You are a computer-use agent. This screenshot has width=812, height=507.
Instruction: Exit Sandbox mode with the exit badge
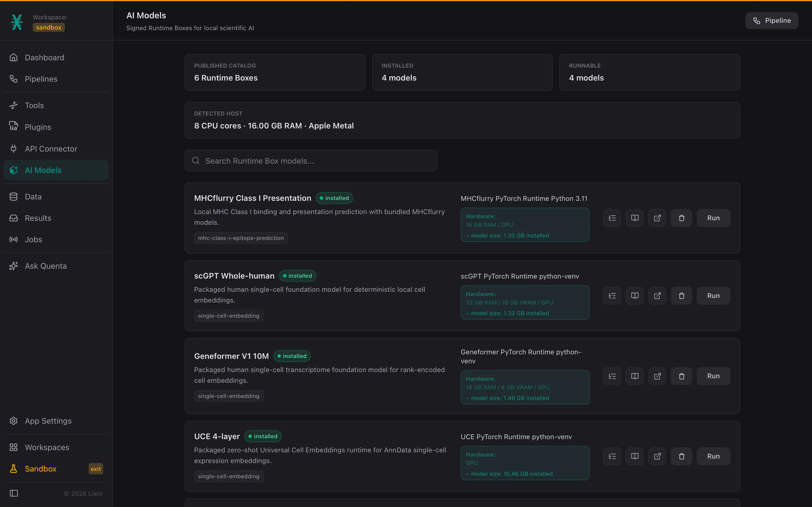96,469
